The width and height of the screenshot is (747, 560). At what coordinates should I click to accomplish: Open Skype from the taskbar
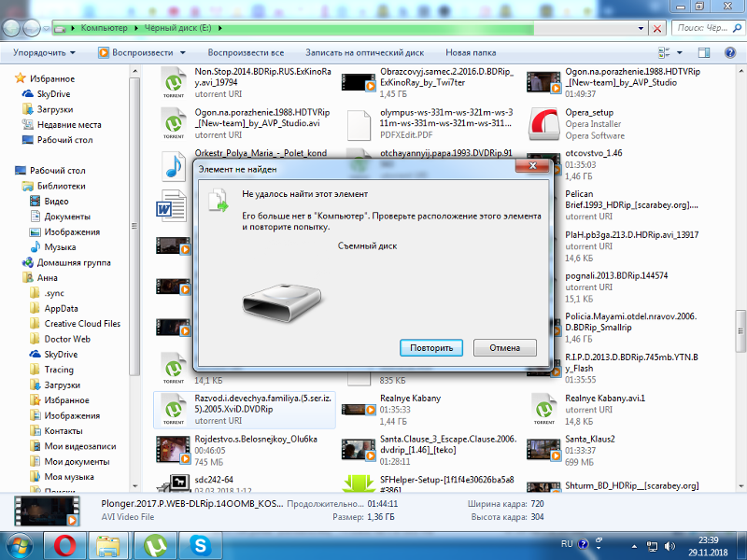point(200,545)
